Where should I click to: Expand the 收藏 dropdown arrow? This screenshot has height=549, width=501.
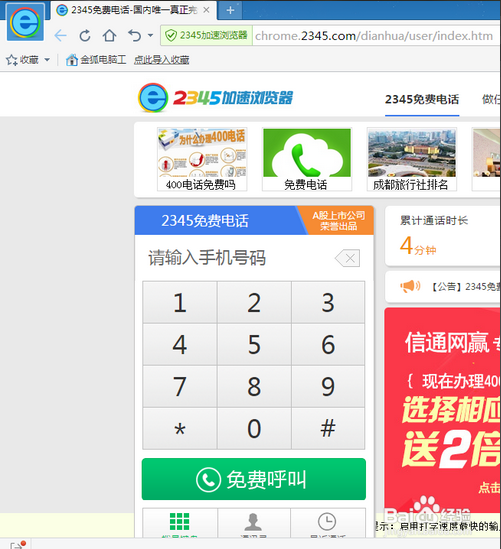pyautogui.click(x=47, y=60)
